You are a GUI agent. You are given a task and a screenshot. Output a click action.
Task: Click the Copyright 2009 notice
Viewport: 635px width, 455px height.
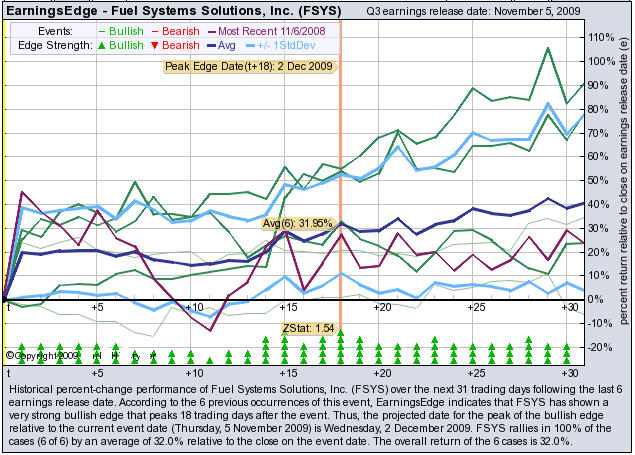coord(40,354)
